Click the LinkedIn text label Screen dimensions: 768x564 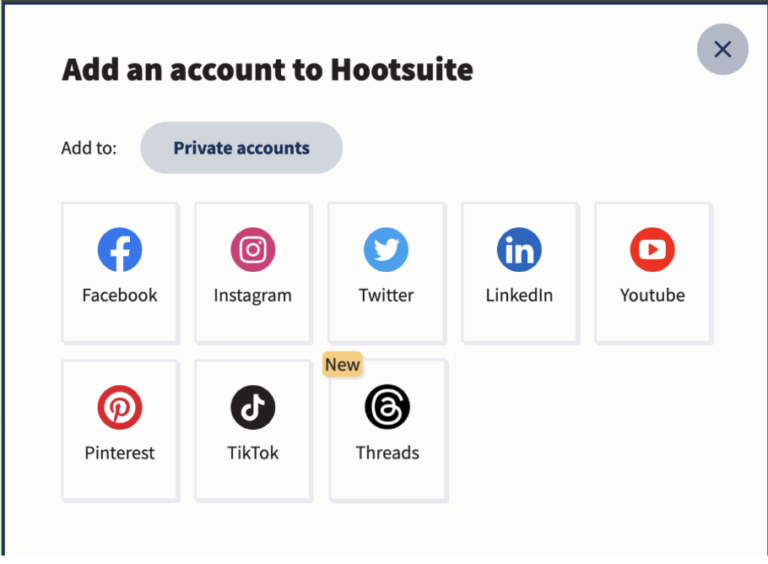click(x=519, y=295)
